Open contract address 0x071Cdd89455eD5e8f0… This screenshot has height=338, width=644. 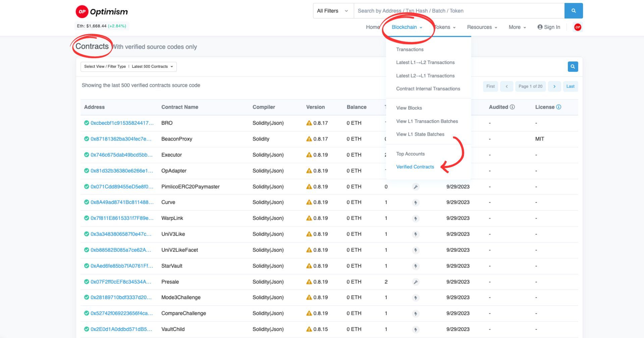click(x=122, y=187)
